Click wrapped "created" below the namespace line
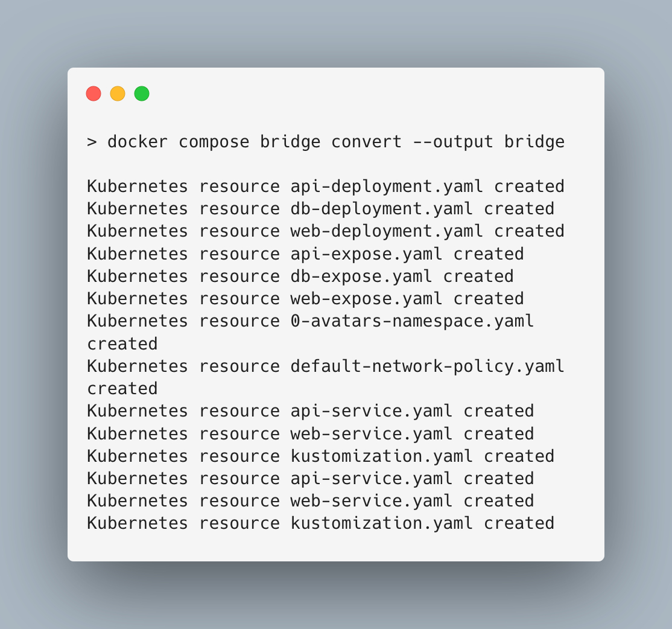Image resolution: width=672 pixels, height=629 pixels. [x=122, y=343]
